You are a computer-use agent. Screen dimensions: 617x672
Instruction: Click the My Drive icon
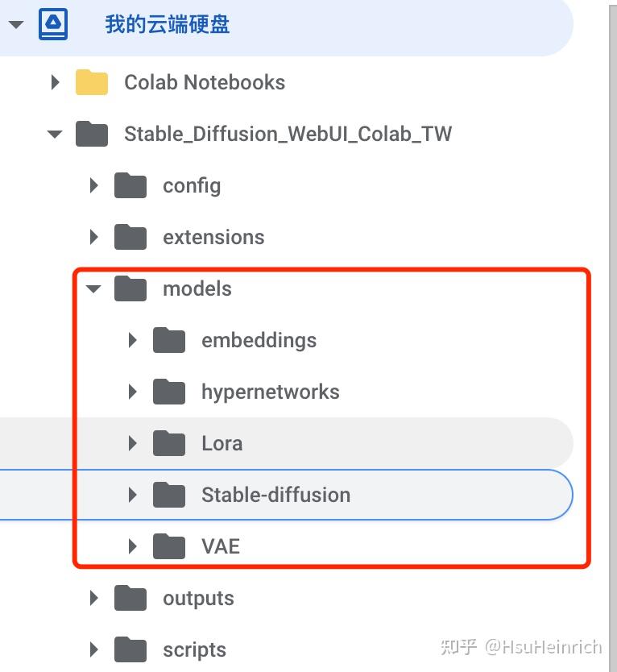point(53,24)
